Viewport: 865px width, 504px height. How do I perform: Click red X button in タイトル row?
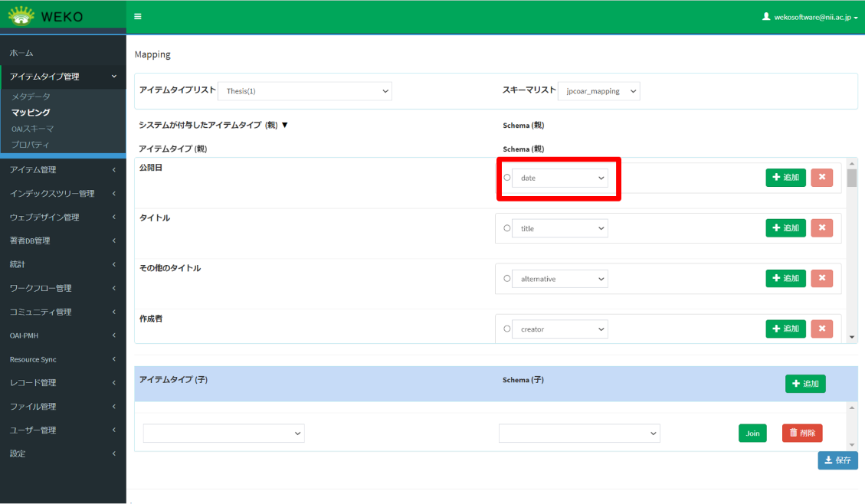tap(821, 228)
